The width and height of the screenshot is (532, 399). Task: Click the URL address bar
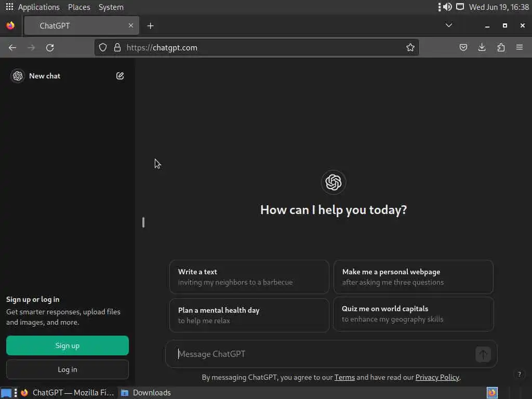pos(256,47)
